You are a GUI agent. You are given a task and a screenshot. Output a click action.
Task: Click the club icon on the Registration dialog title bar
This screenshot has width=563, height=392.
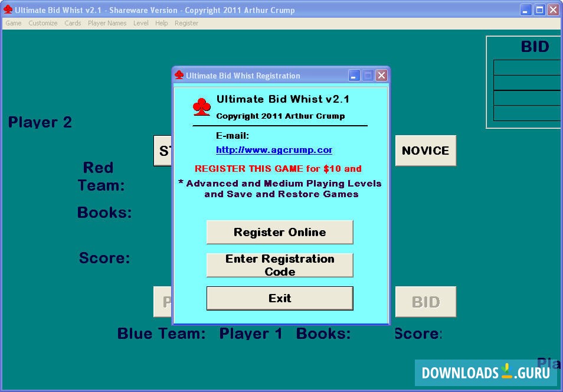pos(179,75)
